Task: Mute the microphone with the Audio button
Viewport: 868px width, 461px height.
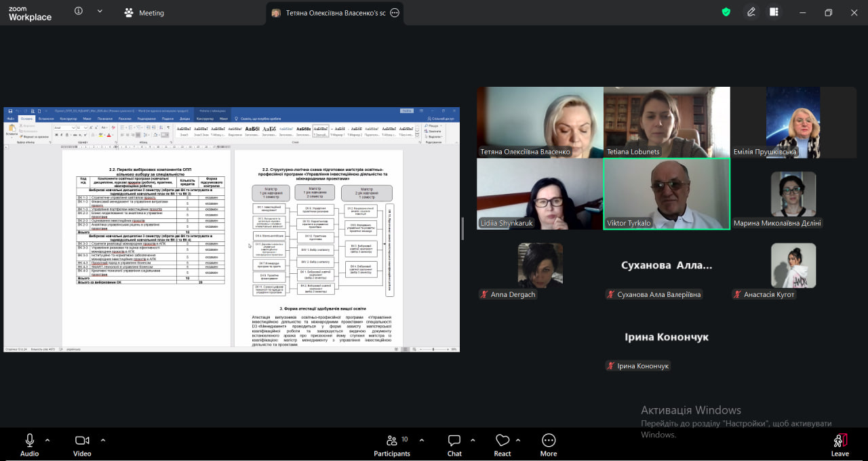Action: pos(29,444)
